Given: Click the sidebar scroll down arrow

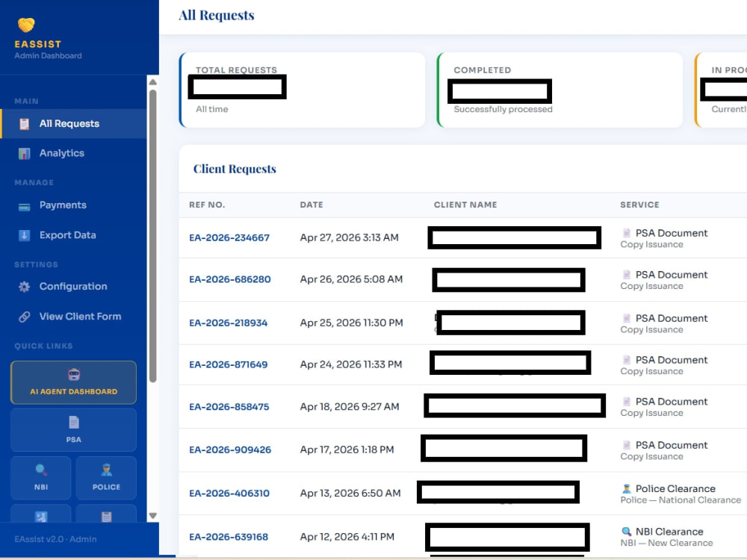Looking at the screenshot, I should (153, 516).
